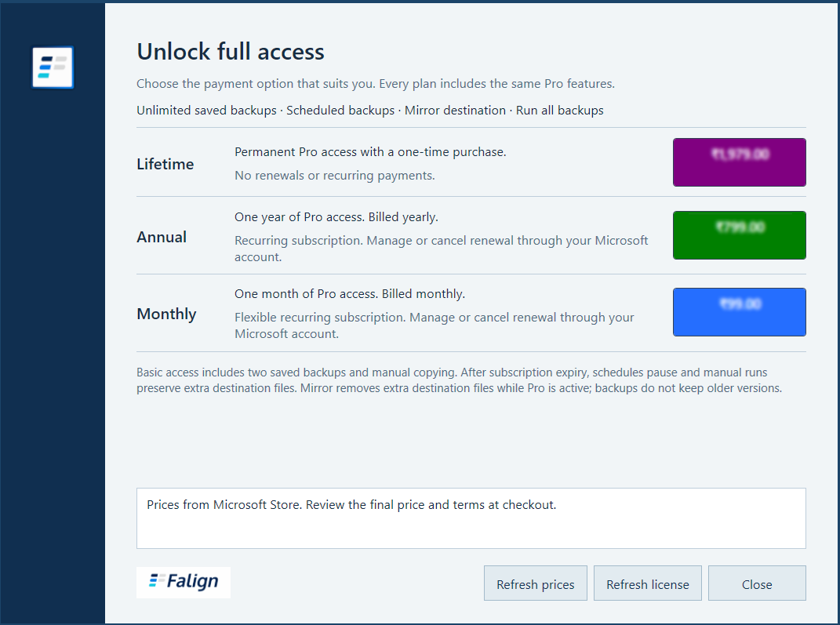Click the Falign app icon in sidebar

pyautogui.click(x=53, y=67)
